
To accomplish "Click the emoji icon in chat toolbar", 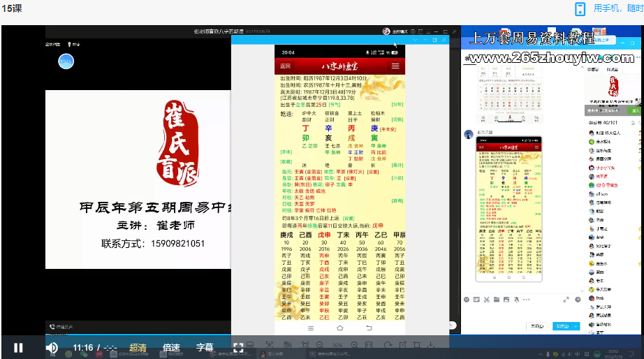I will (467, 299).
